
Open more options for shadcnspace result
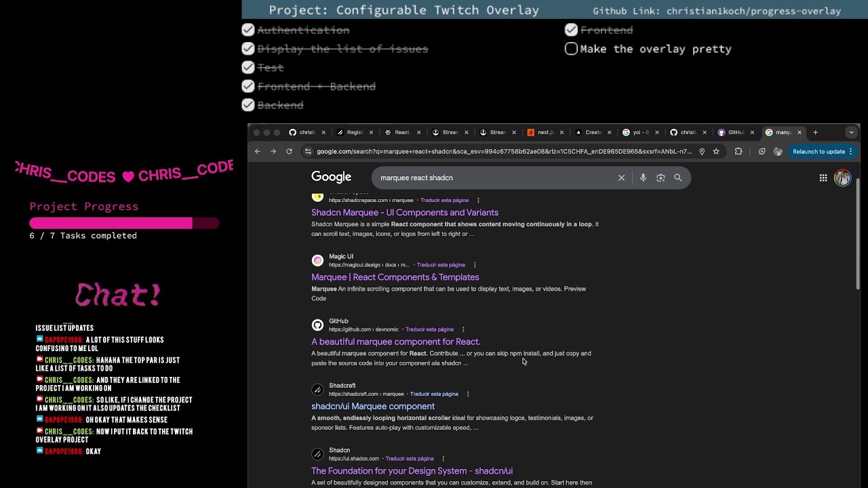478,201
